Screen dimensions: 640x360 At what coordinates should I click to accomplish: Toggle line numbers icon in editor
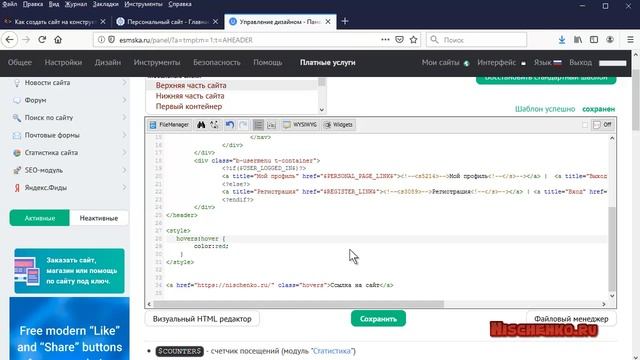coord(258,124)
